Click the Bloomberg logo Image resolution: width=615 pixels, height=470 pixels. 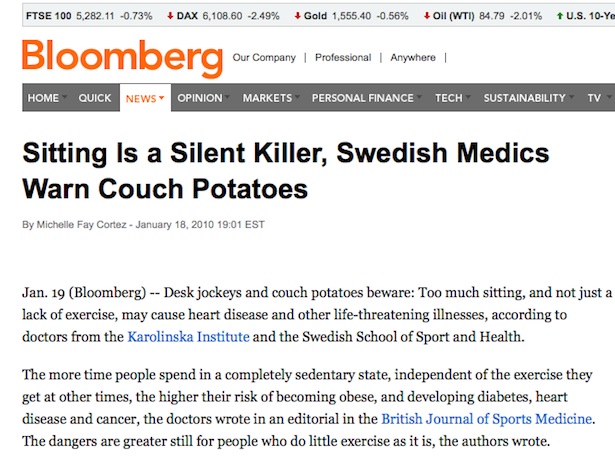click(x=122, y=58)
